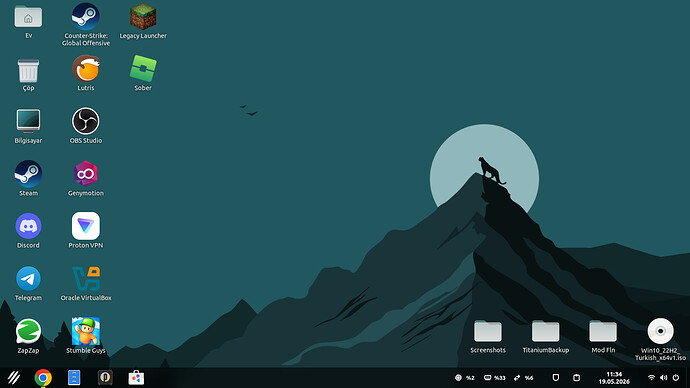
Task: Select the Telegram desktop icon
Action: (x=28, y=278)
